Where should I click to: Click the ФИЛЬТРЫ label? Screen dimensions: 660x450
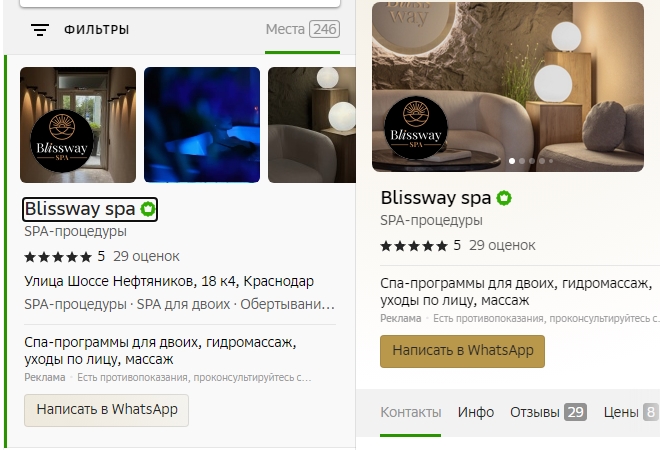point(96,30)
